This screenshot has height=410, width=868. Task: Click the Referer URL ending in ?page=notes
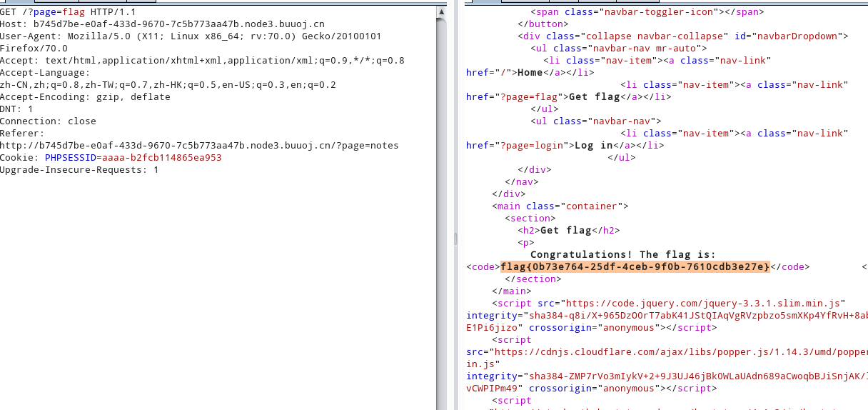[199, 146]
